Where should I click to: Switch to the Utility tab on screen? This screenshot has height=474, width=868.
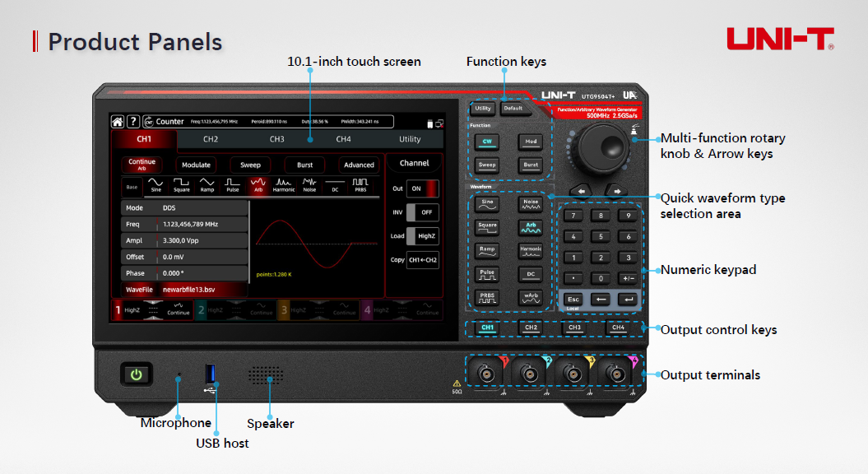410,140
